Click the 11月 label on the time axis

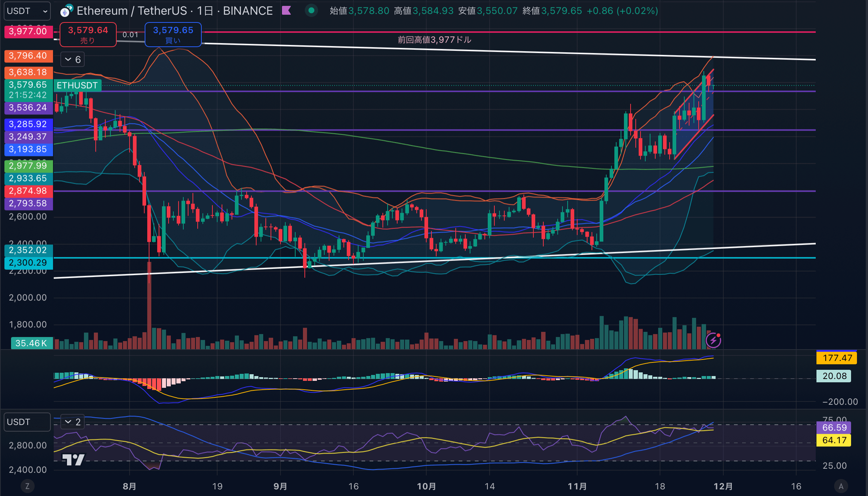577,486
